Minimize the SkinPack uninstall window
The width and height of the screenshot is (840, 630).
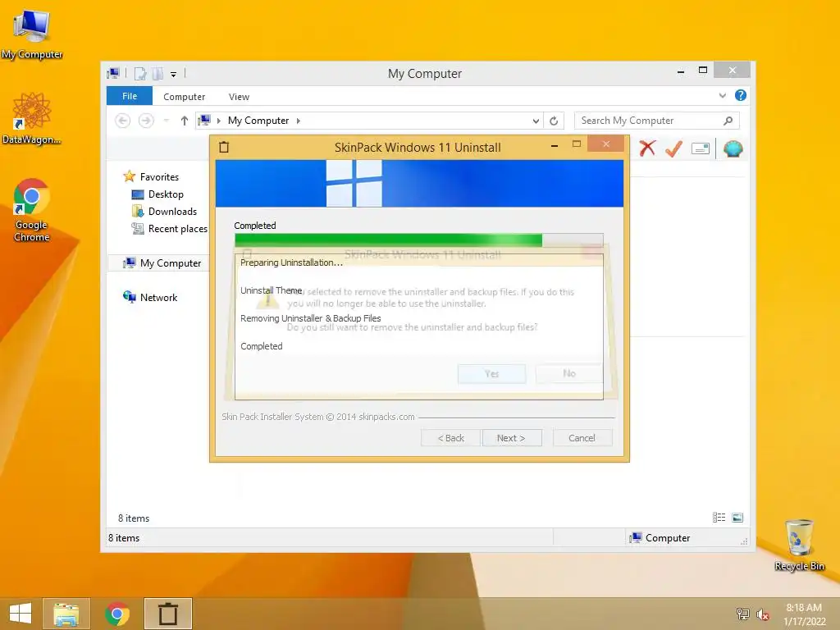tap(555, 144)
